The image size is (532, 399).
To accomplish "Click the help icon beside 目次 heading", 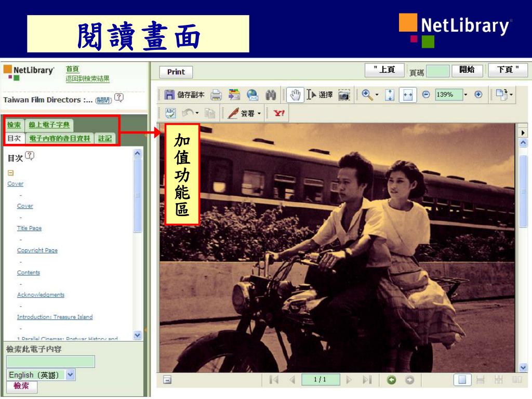I will 30,156.
